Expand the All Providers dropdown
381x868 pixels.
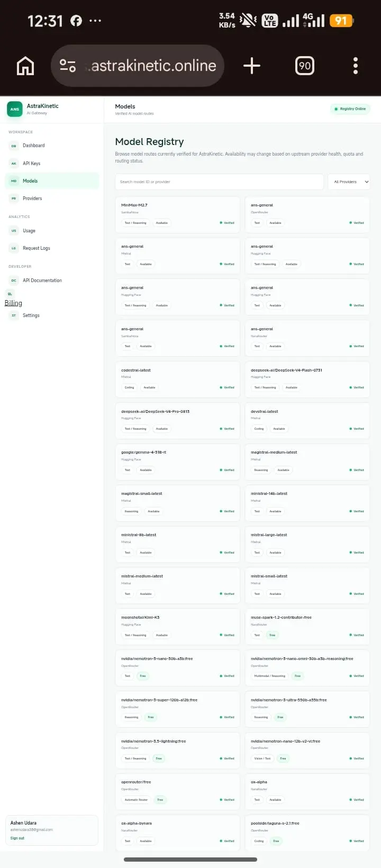click(x=349, y=182)
